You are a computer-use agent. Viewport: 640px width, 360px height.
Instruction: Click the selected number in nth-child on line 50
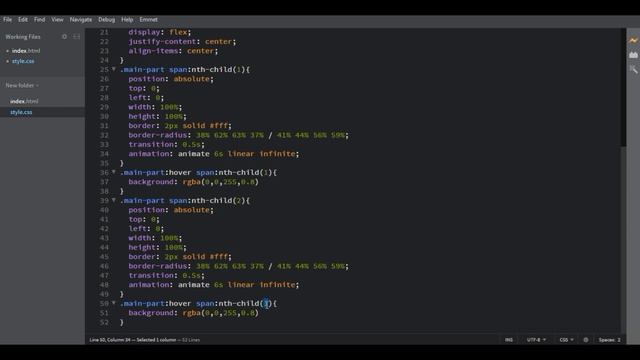pyautogui.click(x=266, y=303)
